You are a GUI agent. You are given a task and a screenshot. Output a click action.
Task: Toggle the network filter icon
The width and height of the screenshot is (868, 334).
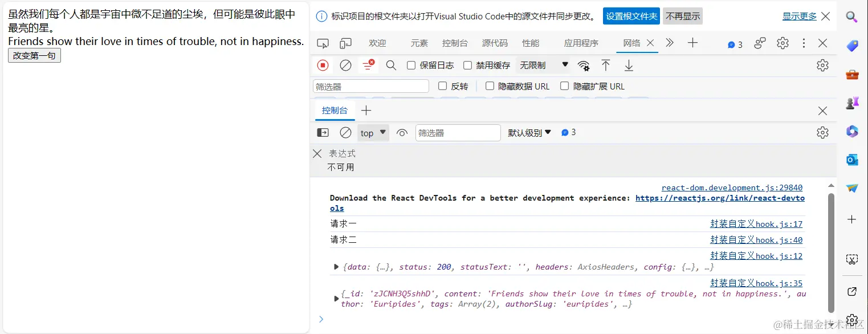pyautogui.click(x=368, y=66)
